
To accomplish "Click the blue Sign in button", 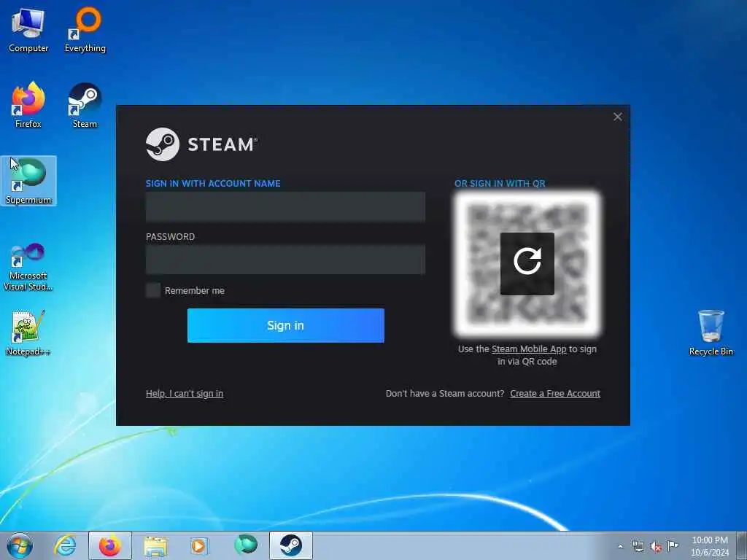I will click(285, 325).
